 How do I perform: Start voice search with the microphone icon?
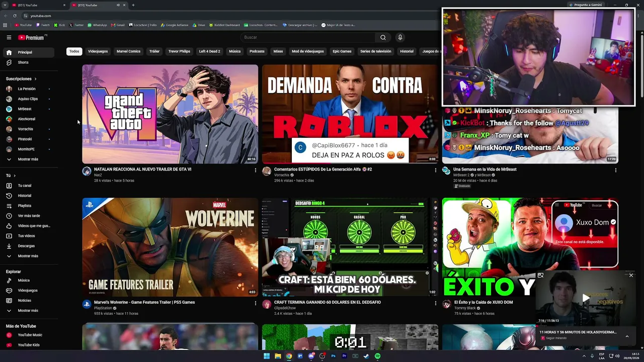400,37
